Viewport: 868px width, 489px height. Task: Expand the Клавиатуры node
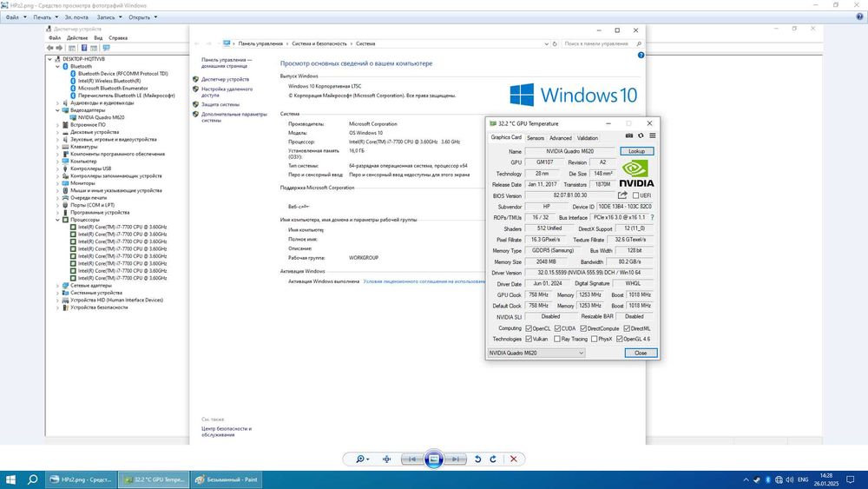(57, 147)
